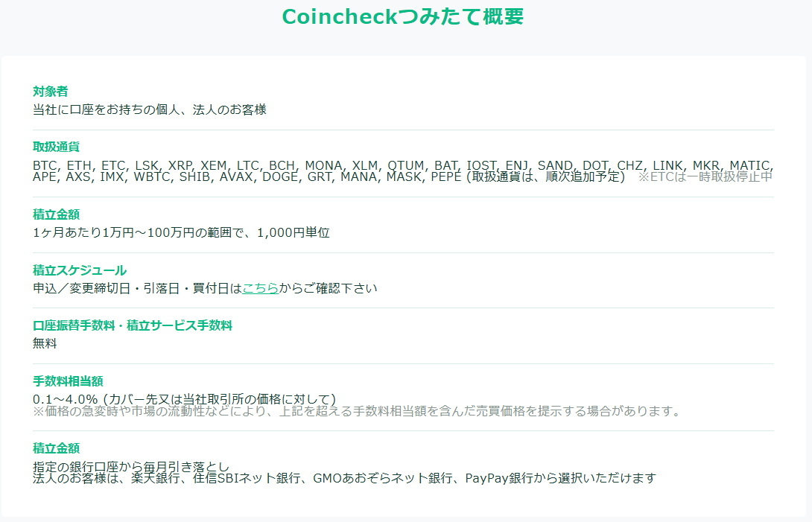Click the currency line starting with APE, AXS
Screen dimensions: 812x522
329,176
